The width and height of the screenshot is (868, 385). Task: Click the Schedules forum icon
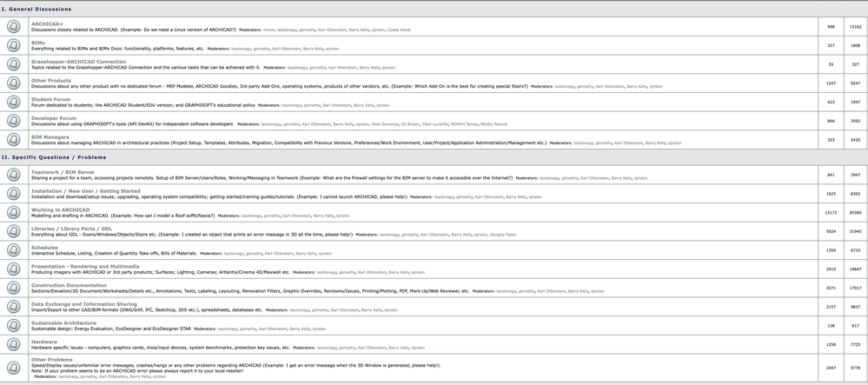pyautogui.click(x=13, y=249)
